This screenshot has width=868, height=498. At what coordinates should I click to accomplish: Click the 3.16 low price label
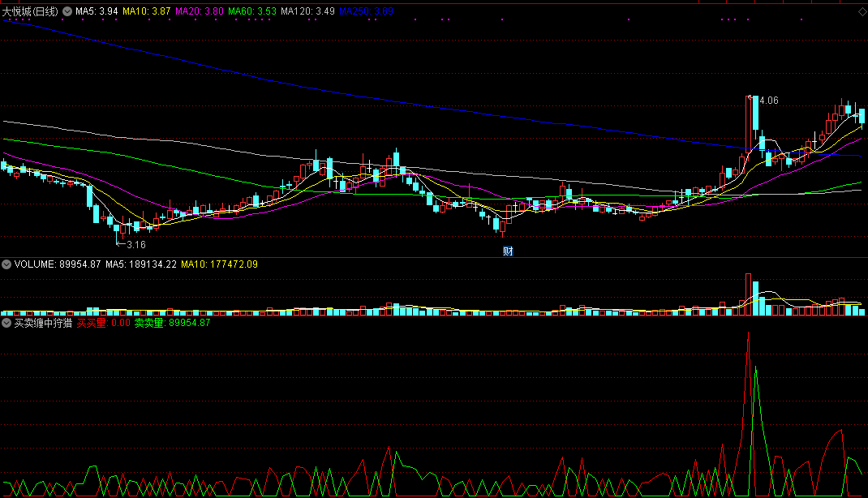click(135, 245)
